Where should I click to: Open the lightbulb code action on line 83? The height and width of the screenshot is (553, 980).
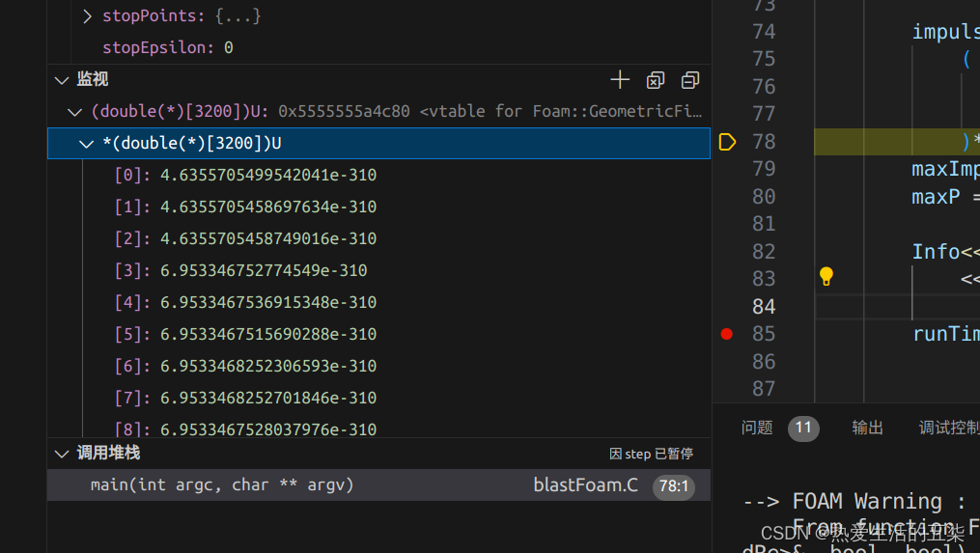(x=826, y=276)
